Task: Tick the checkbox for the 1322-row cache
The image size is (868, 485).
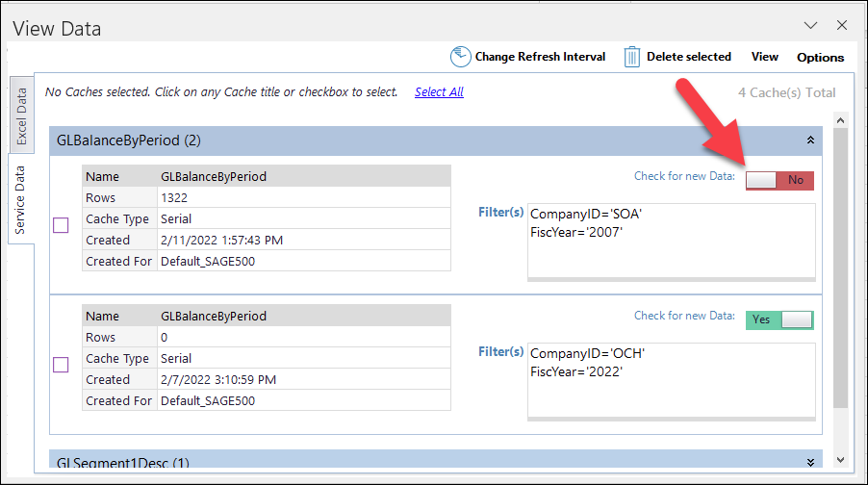Action: click(61, 225)
